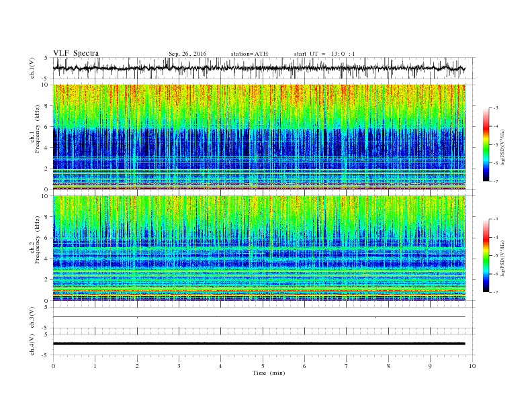
Task: Click time-axis tick label "2" at the bottom
Action: tap(137, 366)
